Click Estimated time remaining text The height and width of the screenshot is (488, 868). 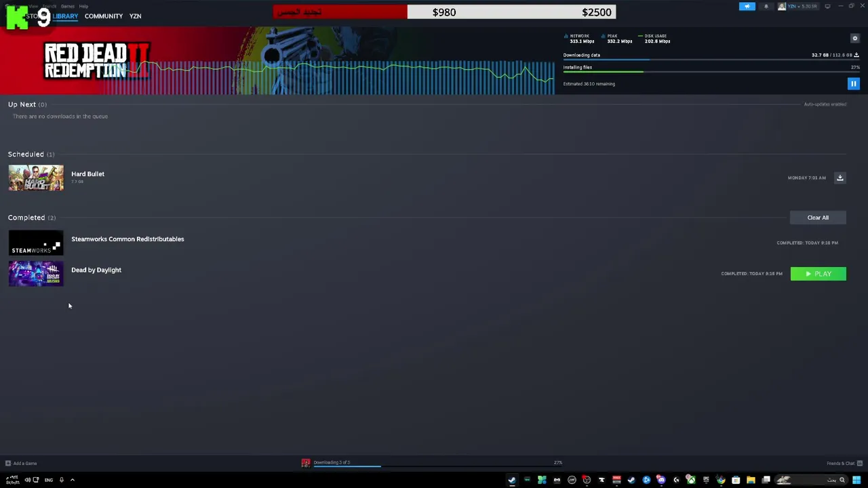pyautogui.click(x=589, y=84)
